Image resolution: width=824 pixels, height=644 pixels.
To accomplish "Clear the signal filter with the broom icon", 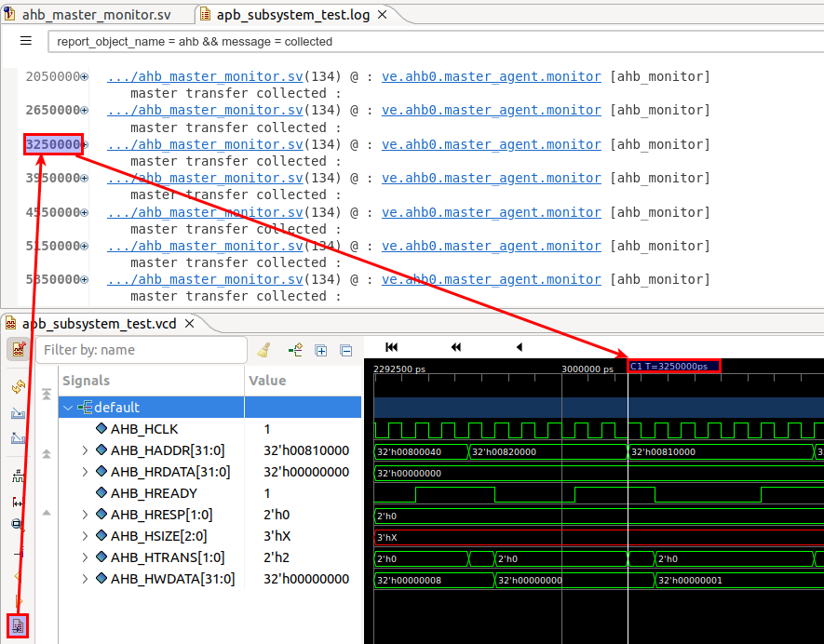I will point(263,350).
